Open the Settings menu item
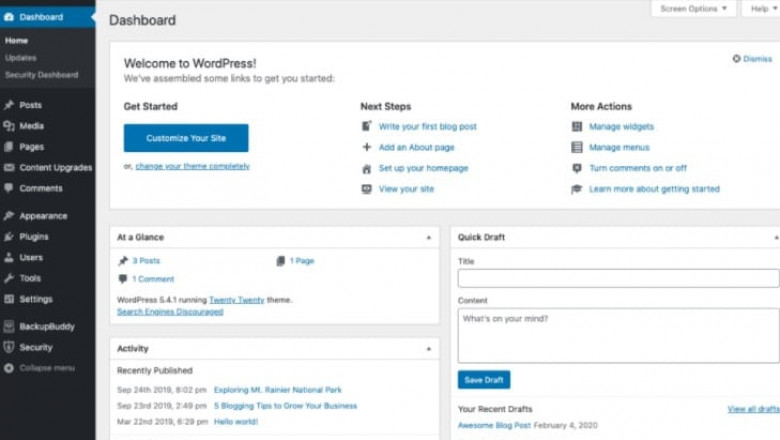Image resolution: width=780 pixels, height=440 pixels. (36, 299)
